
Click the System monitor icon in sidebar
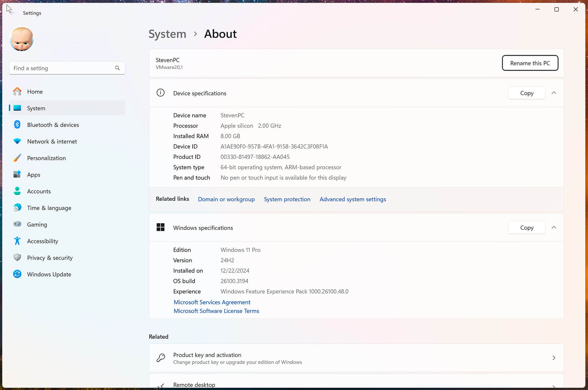(x=17, y=108)
